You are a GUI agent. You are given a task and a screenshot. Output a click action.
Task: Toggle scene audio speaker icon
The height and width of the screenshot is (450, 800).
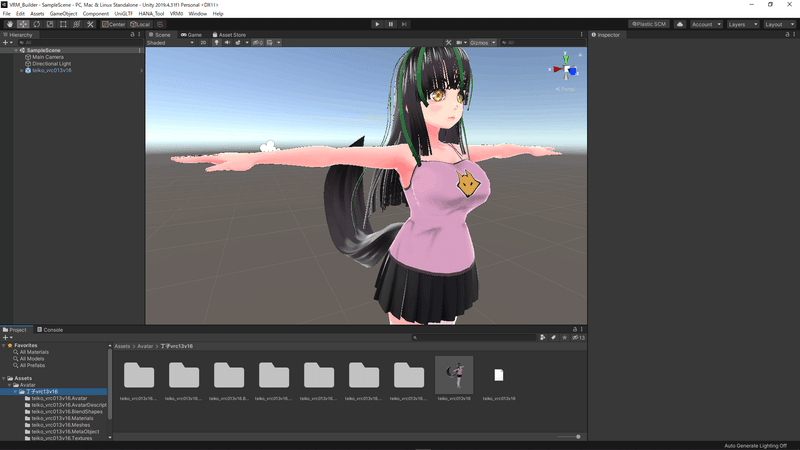coord(227,43)
